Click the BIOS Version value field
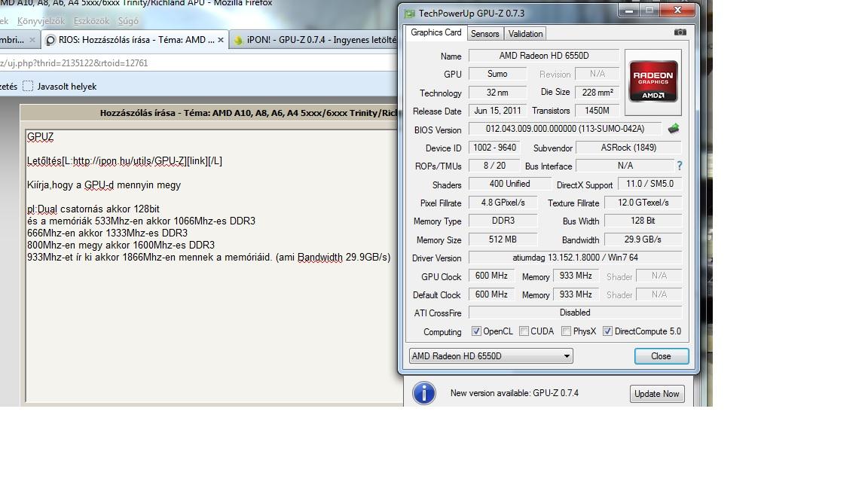 [564, 128]
